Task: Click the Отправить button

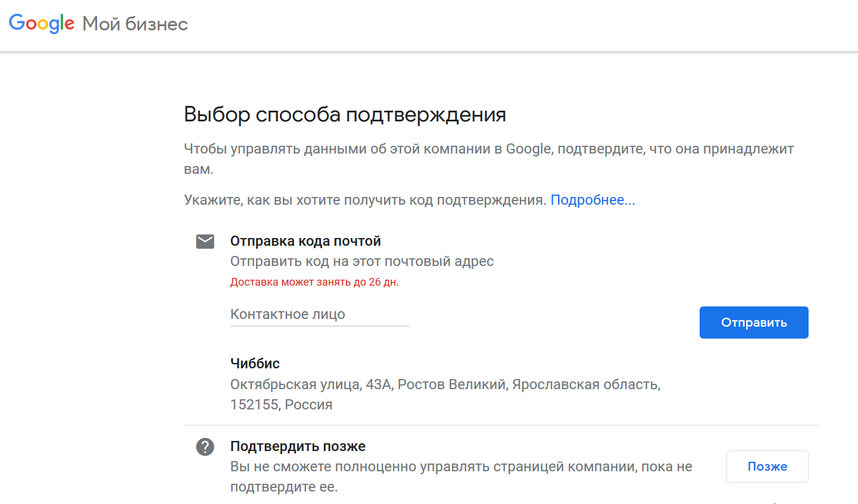Action: coord(754,323)
